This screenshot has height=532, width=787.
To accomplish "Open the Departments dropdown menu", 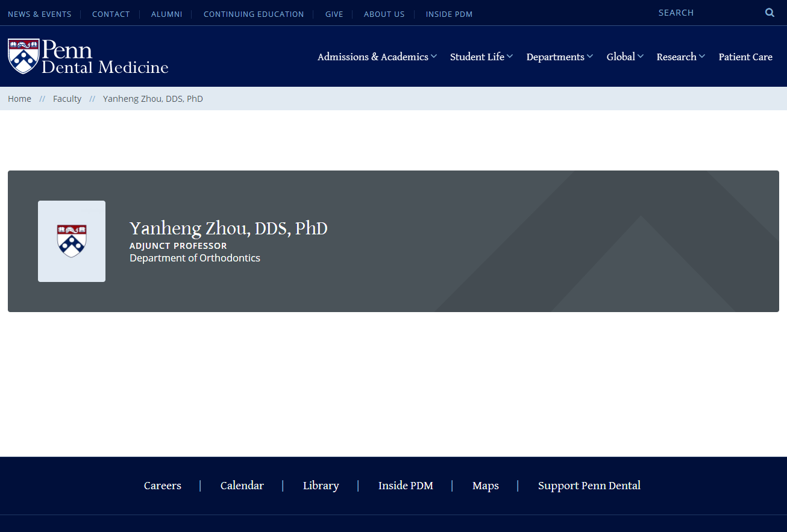I will pos(559,57).
